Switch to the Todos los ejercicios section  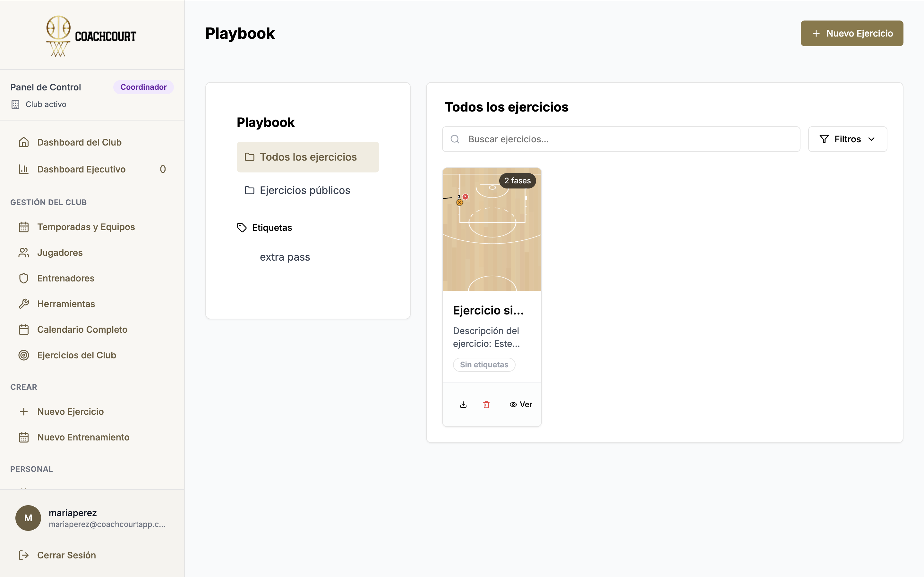(x=308, y=156)
